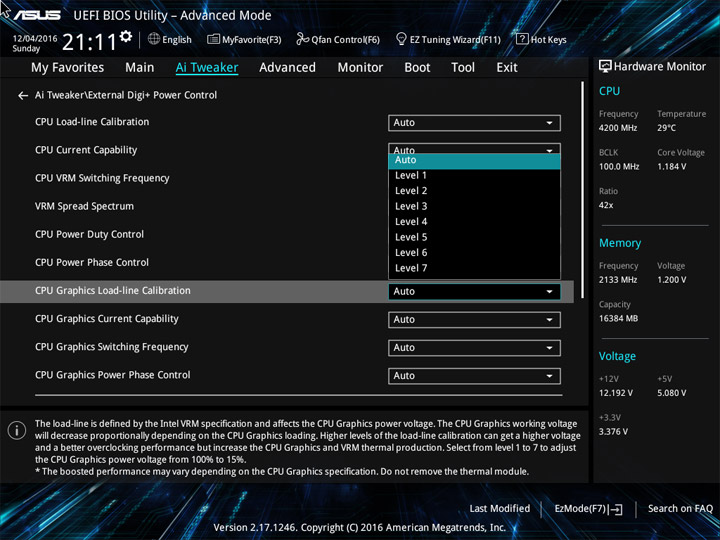Viewport: 720px width, 540px height.
Task: Click CPU Graphics Load-line Calibration row
Action: point(287,292)
